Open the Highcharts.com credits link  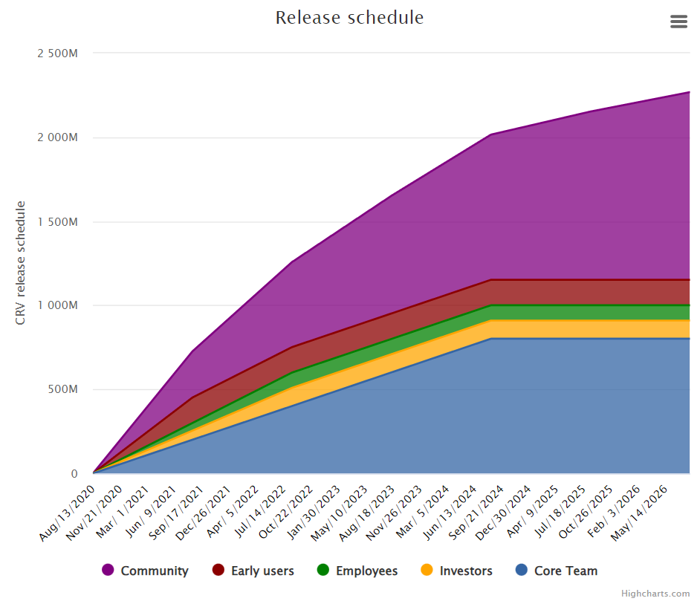click(x=655, y=594)
